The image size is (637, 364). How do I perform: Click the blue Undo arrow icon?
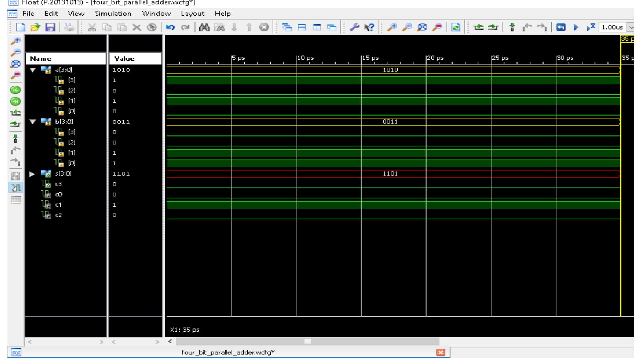click(x=170, y=28)
